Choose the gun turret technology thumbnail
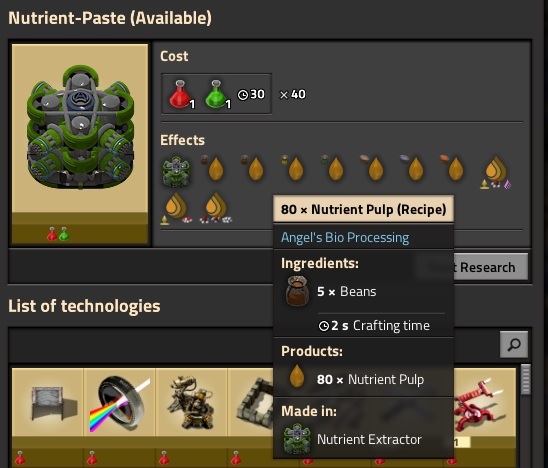This screenshot has height=468, width=548. pyautogui.click(x=191, y=403)
